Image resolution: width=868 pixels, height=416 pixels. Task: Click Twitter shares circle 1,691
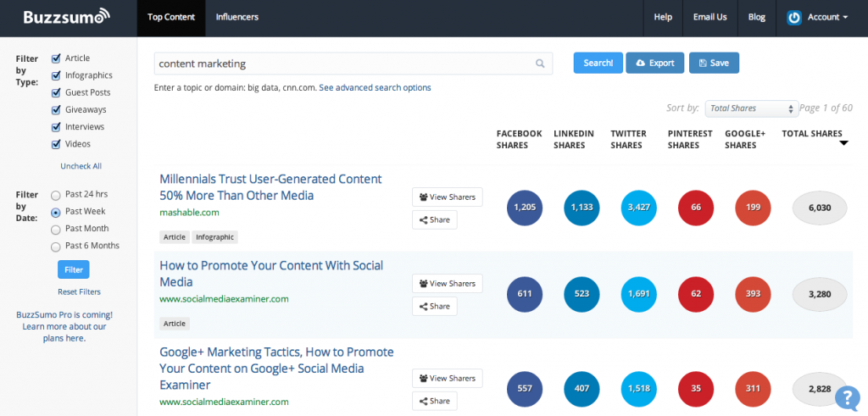pyautogui.click(x=639, y=294)
